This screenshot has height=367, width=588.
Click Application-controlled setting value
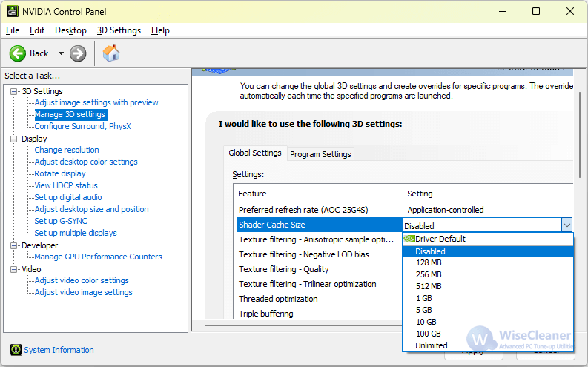pos(446,210)
